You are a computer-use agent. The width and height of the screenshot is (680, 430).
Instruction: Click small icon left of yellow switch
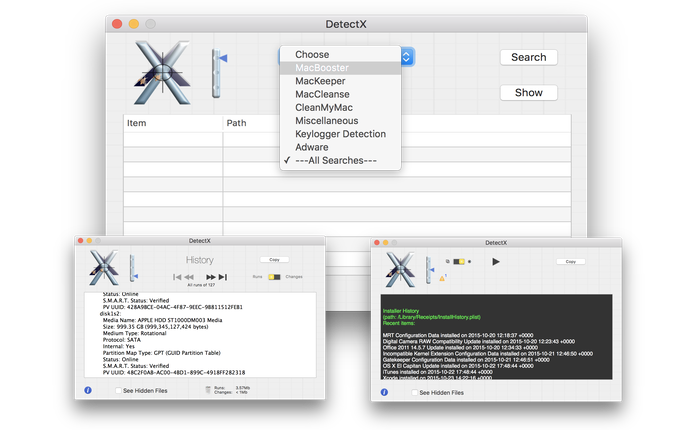coord(448,261)
